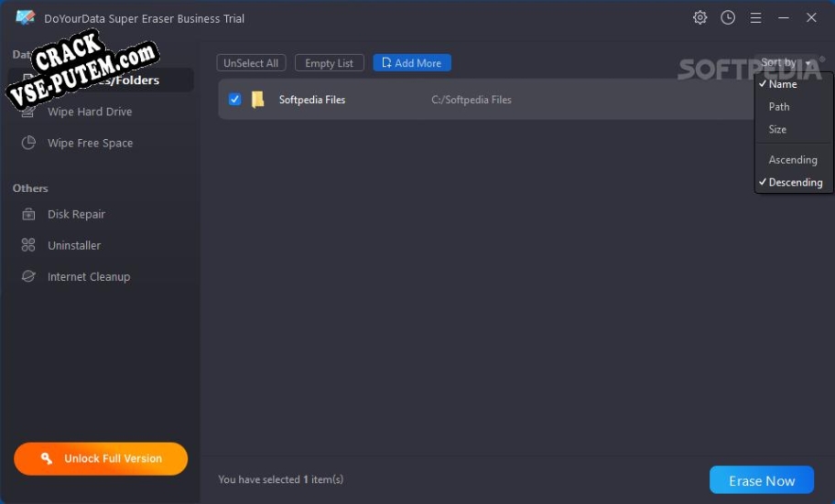Open erase history clock icon
This screenshot has width=835, height=504.
click(728, 18)
